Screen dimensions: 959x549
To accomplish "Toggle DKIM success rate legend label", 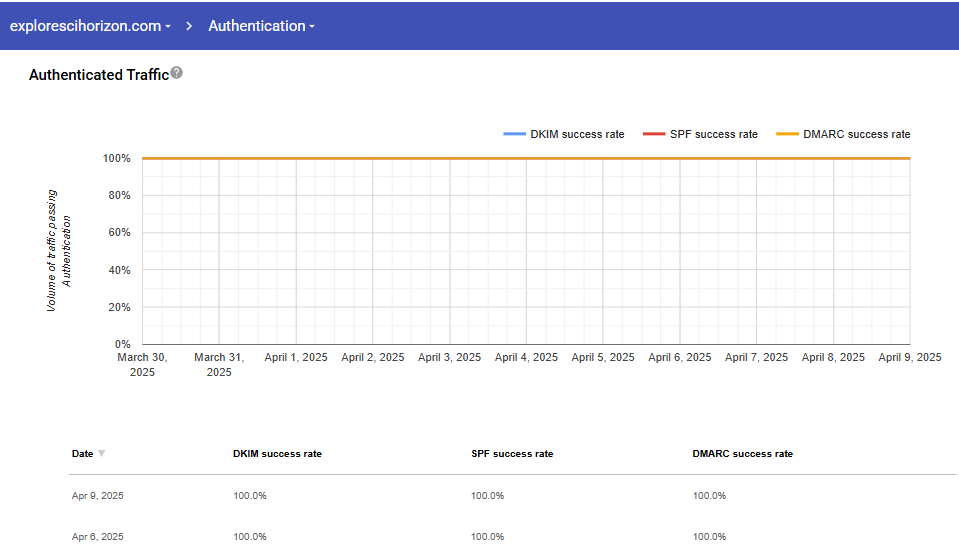I will click(577, 134).
